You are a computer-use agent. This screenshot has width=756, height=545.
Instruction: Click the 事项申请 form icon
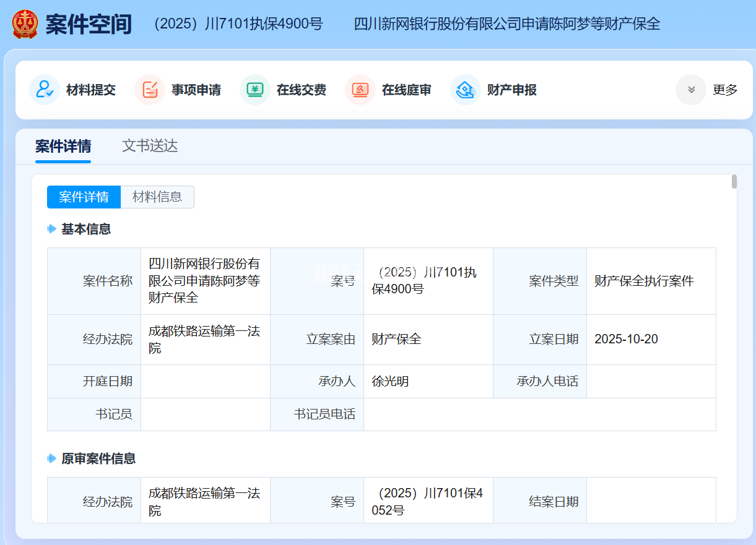pyautogui.click(x=150, y=90)
